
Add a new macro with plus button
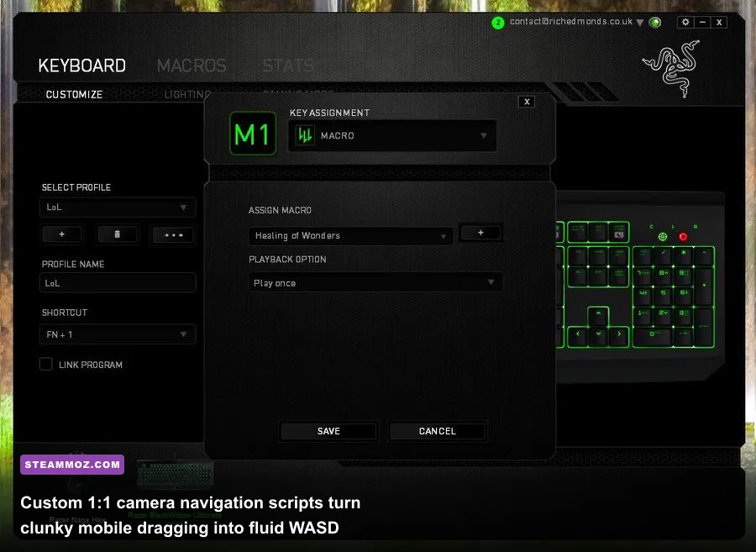click(x=480, y=233)
